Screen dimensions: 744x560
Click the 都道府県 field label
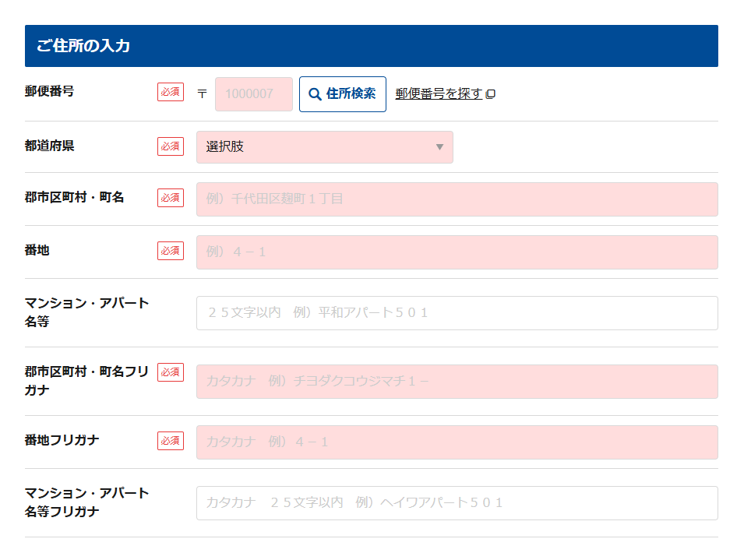[50, 146]
